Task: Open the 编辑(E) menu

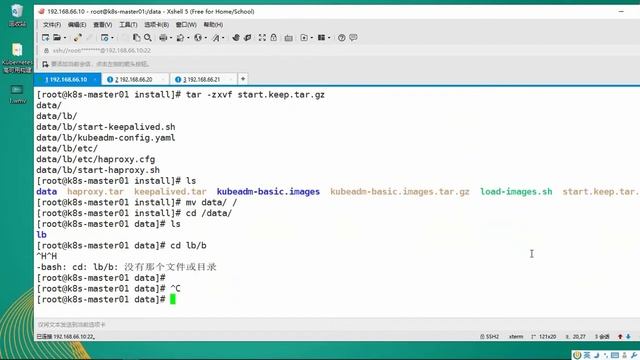Action: (x=77, y=24)
